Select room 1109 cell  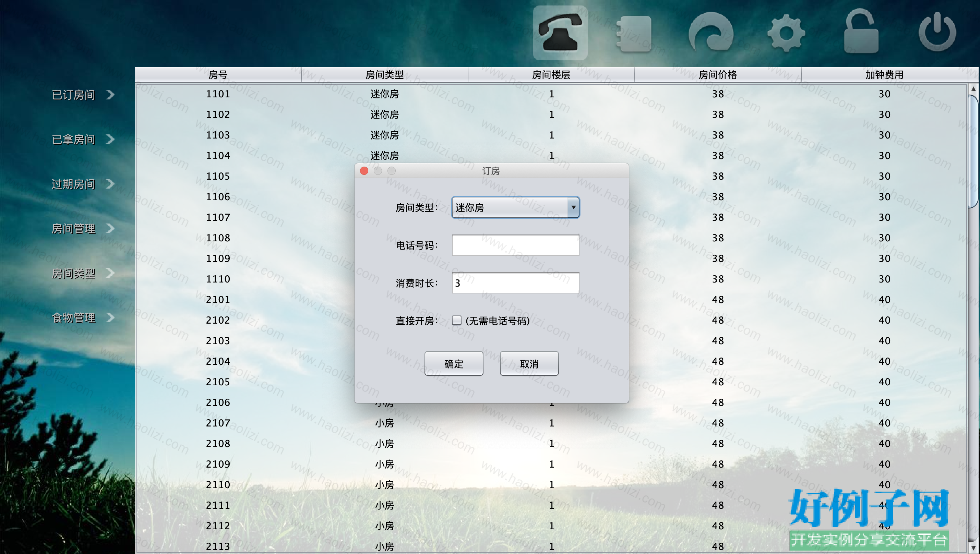[218, 258]
